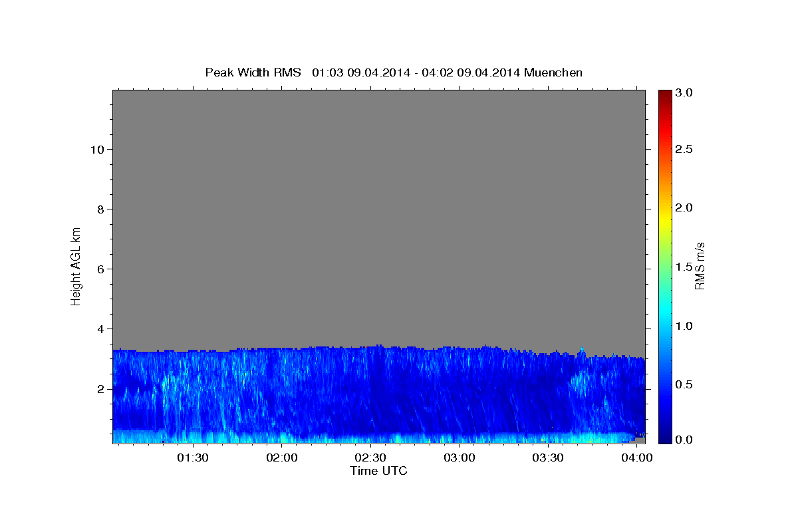Click the height tick label 10

pyautogui.click(x=96, y=149)
